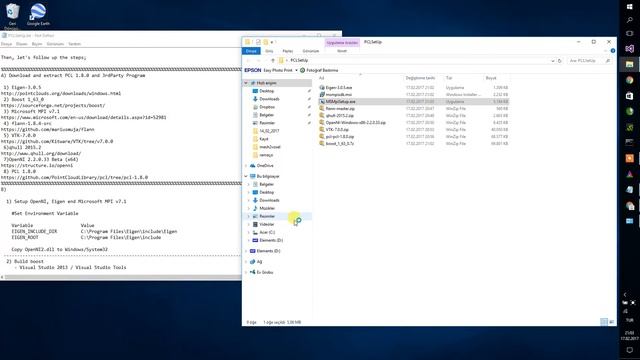
Task: Sort files by Değiştirme tarihi column
Action: [420, 78]
